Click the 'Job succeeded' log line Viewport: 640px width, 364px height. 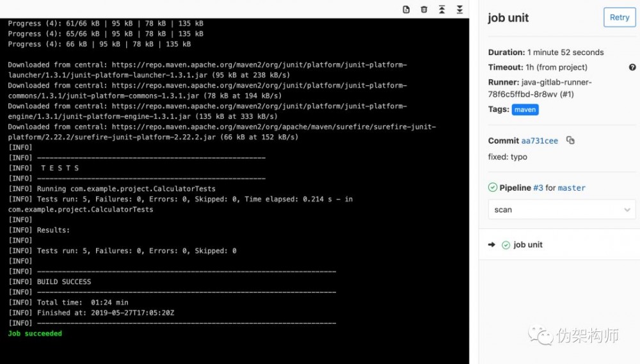click(x=35, y=333)
